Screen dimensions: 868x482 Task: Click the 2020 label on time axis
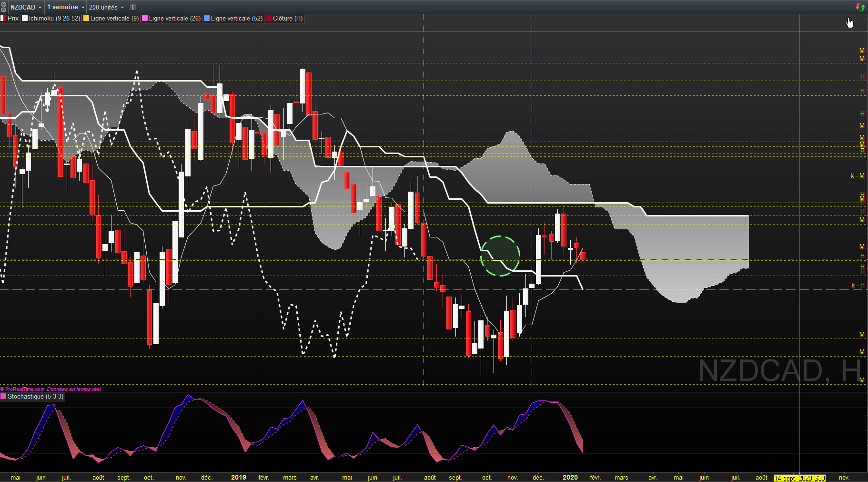pyautogui.click(x=570, y=477)
